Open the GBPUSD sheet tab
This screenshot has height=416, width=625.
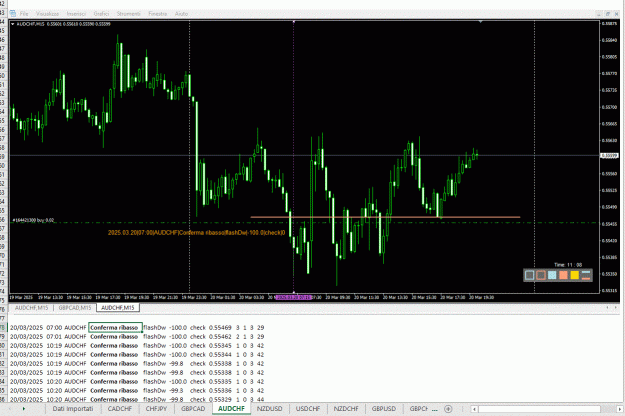pyautogui.click(x=384, y=409)
